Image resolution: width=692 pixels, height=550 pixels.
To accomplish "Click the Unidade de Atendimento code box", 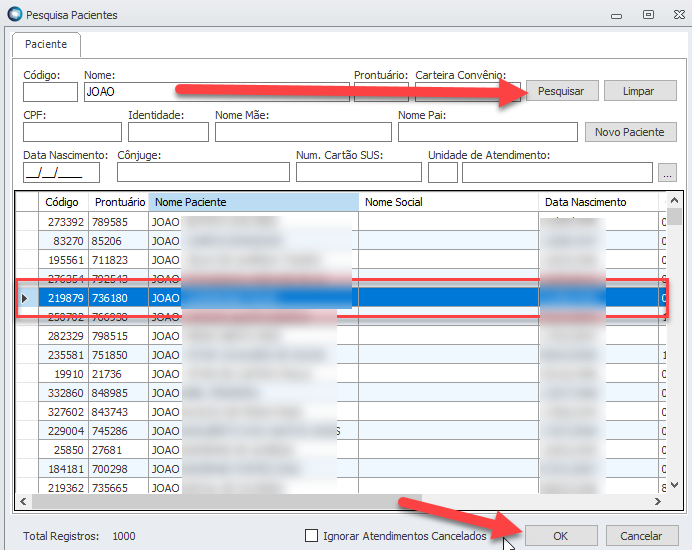I will pyautogui.click(x=443, y=173).
